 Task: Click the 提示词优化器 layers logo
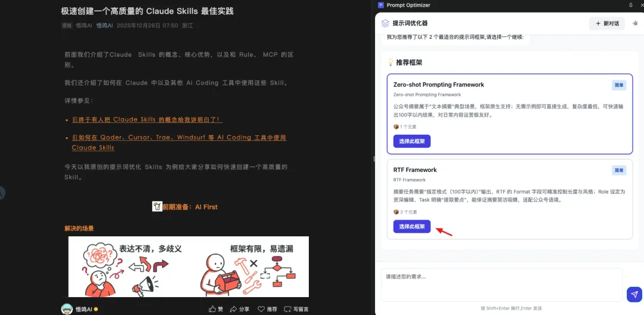click(x=385, y=23)
